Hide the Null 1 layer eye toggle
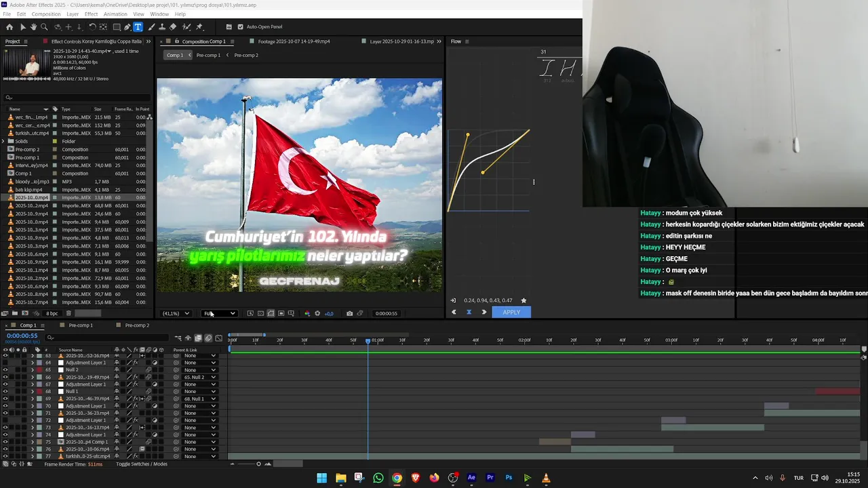Screen dimensions: 868x488 click(5, 392)
